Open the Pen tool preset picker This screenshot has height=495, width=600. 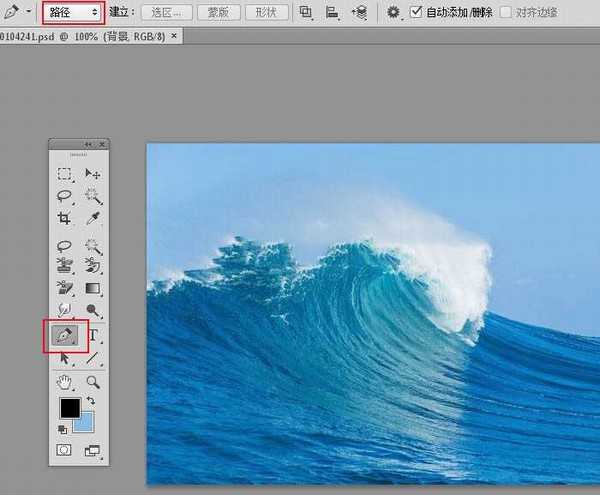pos(17,12)
